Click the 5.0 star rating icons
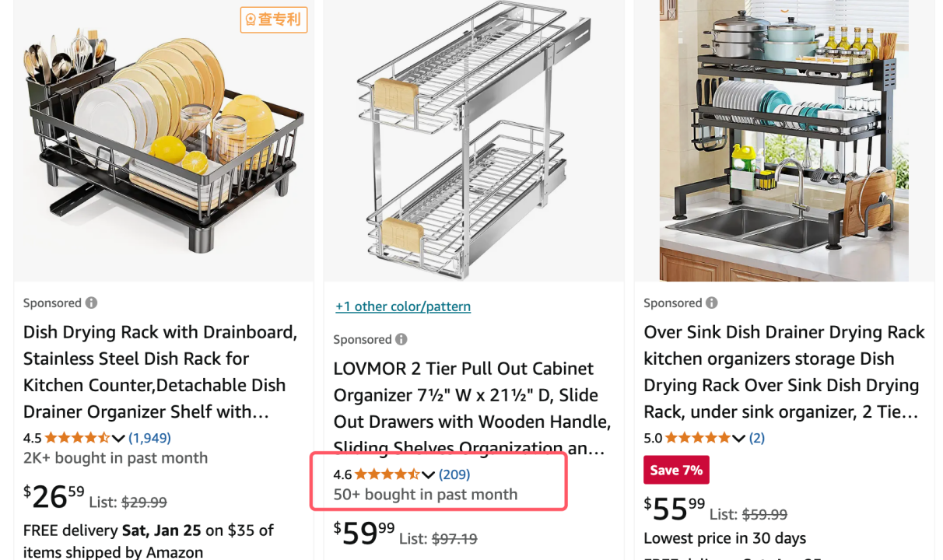Screen dimensions: 943x560 [698, 438]
